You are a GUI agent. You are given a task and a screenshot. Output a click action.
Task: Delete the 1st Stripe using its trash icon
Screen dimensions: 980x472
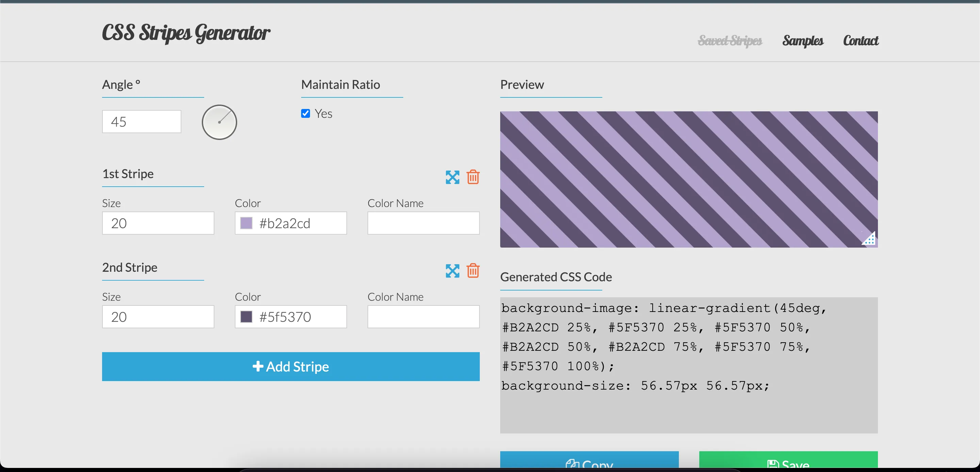click(473, 177)
